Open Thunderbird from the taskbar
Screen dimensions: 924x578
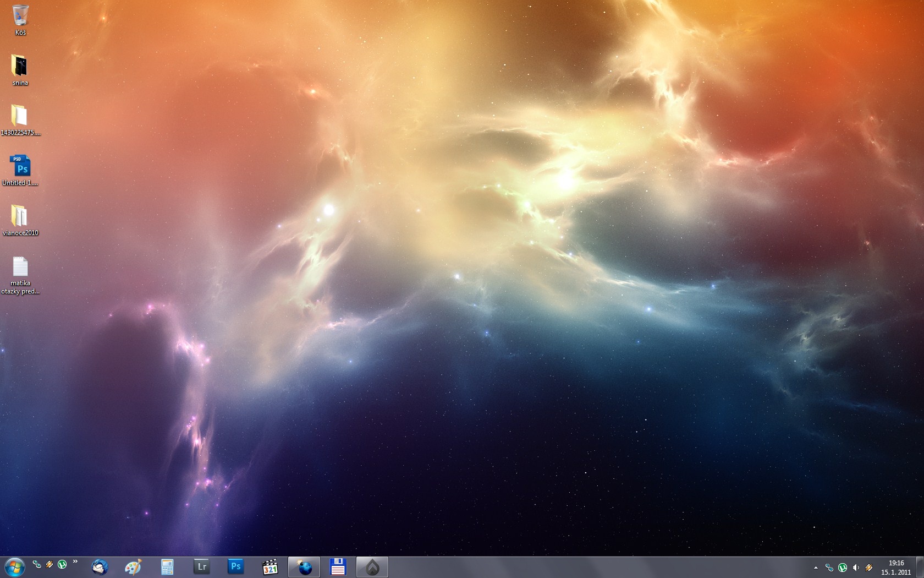tap(100, 567)
